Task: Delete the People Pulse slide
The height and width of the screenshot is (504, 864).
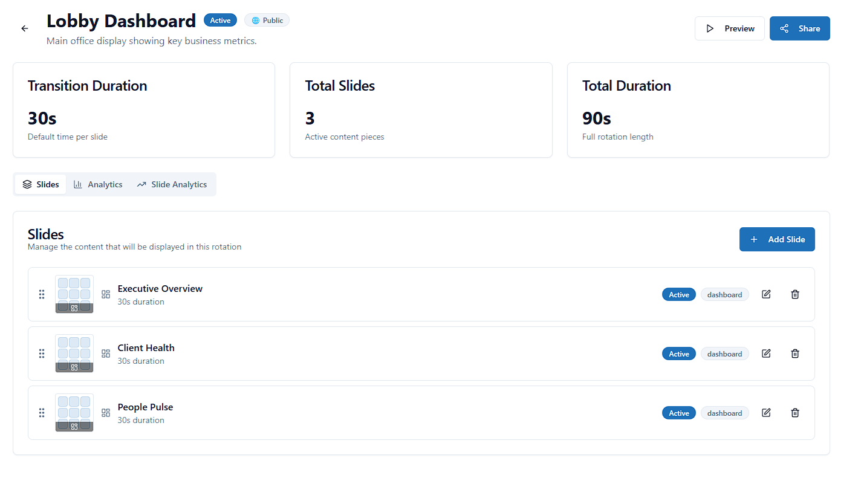Action: tap(795, 413)
